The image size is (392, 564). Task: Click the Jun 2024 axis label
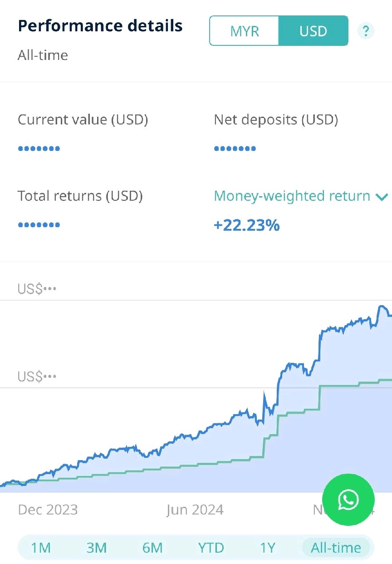pos(195,510)
